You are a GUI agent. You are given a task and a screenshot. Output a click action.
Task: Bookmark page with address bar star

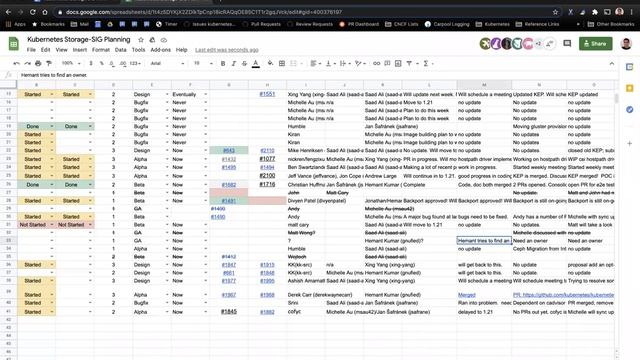click(x=555, y=12)
